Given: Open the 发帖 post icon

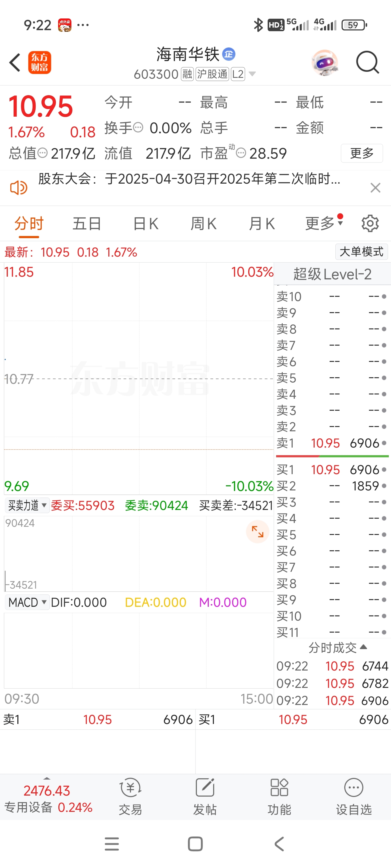Looking at the screenshot, I should [x=205, y=797].
